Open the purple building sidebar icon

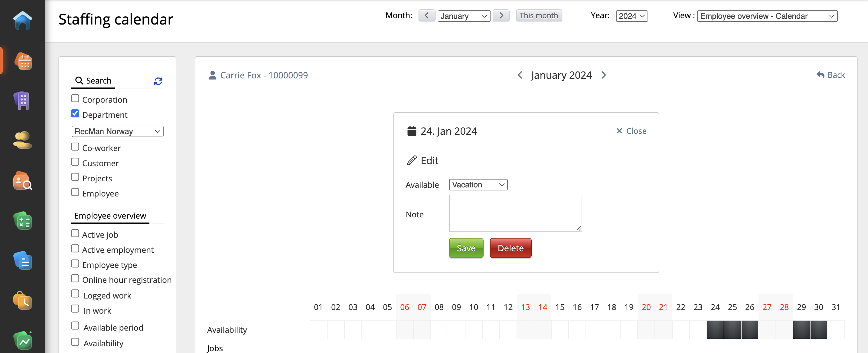pyautogui.click(x=23, y=101)
